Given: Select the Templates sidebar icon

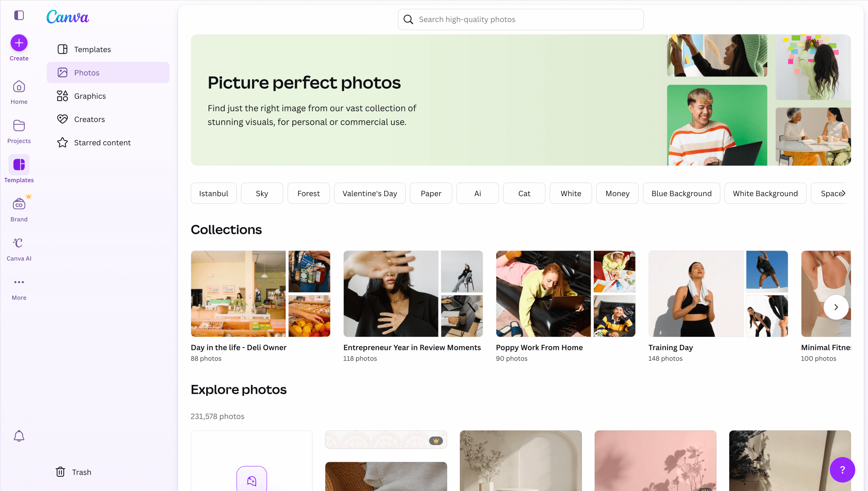Looking at the screenshot, I should click(19, 165).
